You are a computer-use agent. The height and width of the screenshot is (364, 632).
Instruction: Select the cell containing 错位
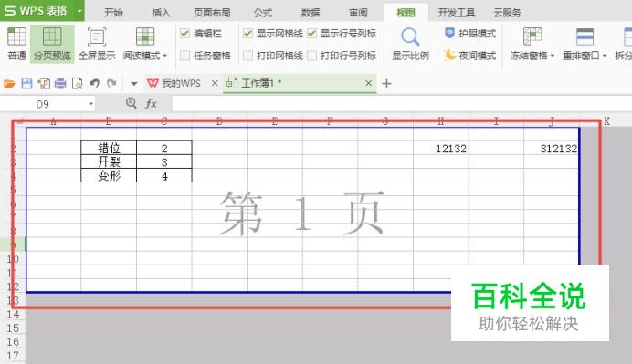coord(109,148)
